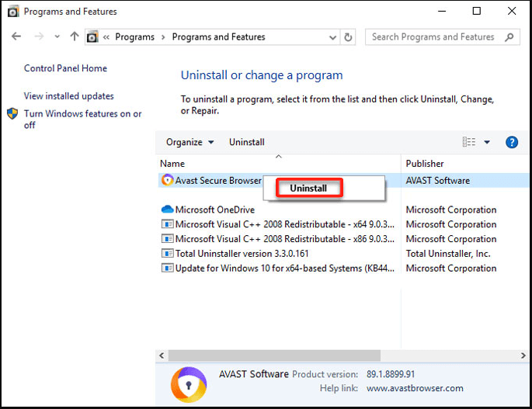The width and height of the screenshot is (532, 409).
Task: Click www.avastbrowser.com help link
Action: [x=415, y=388]
